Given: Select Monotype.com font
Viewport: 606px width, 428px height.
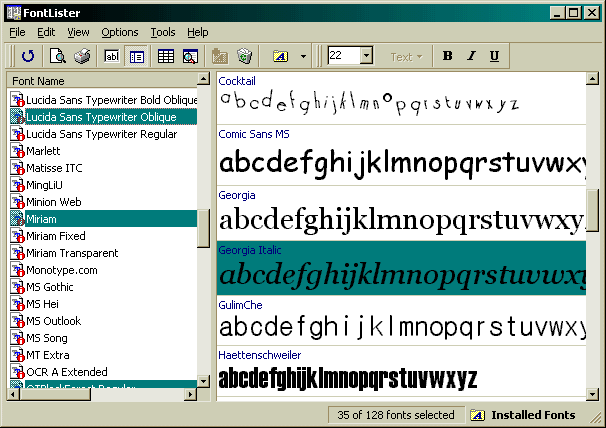Looking at the screenshot, I should (x=62, y=270).
